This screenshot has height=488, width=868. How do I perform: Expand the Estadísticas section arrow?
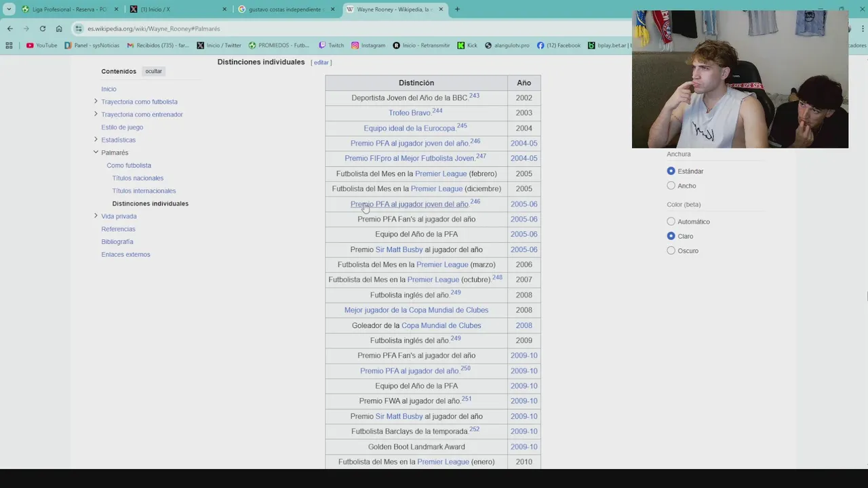click(96, 140)
